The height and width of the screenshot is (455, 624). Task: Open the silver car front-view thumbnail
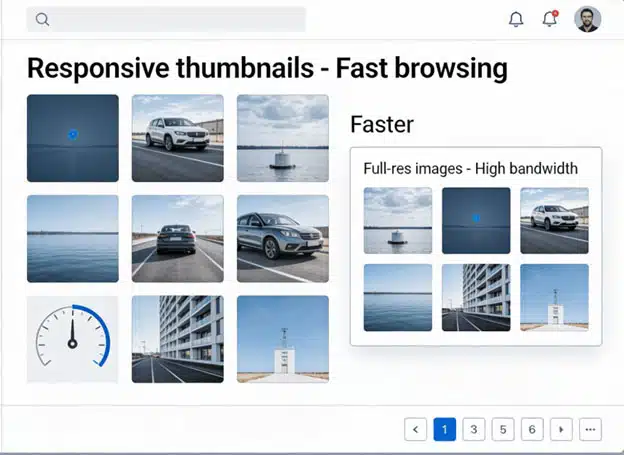282,238
